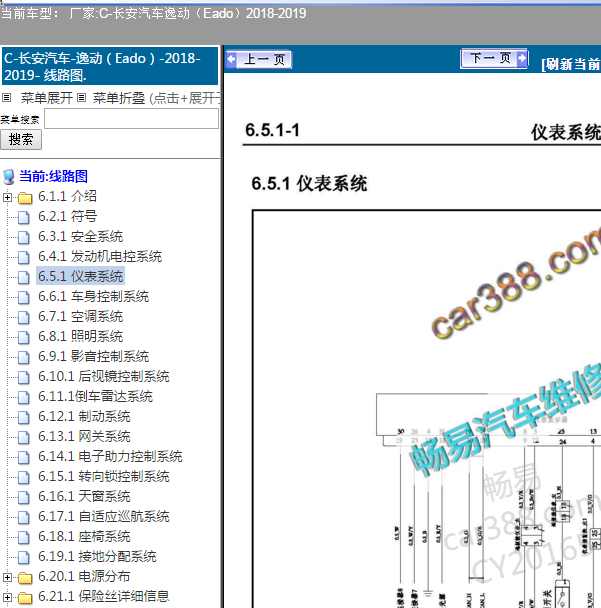Click the page icon beside 6.18.1 座椅系统
This screenshot has width=601, height=608.
pyautogui.click(x=24, y=537)
